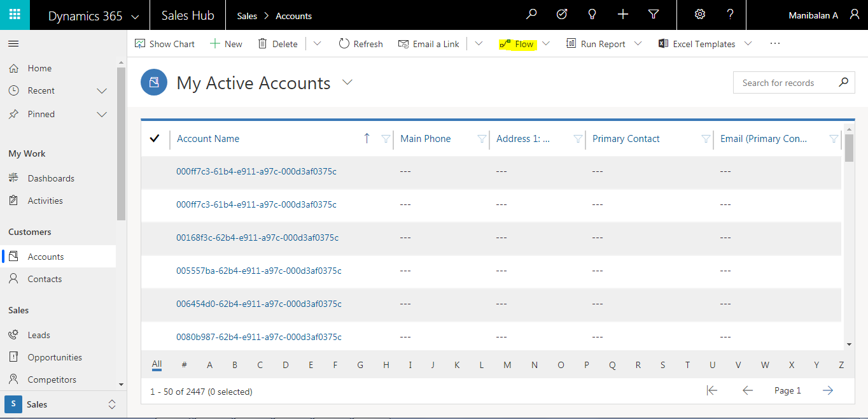Click the Delete toolbar button
This screenshot has width=868, height=419.
[277, 44]
